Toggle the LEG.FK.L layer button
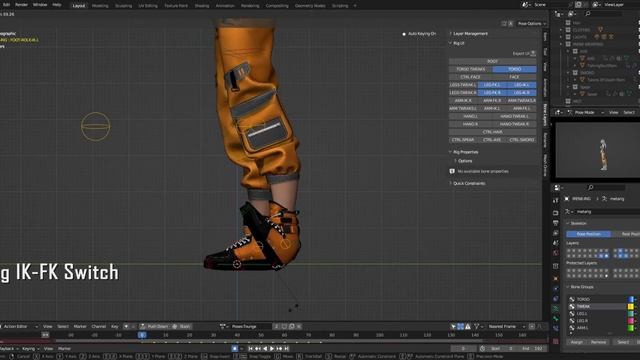The height and width of the screenshot is (360, 640). click(x=492, y=85)
